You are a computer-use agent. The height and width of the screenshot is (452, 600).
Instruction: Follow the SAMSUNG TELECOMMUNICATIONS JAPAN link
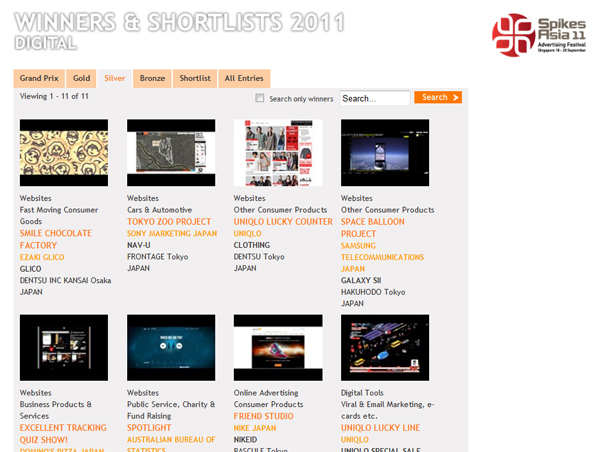tap(382, 257)
